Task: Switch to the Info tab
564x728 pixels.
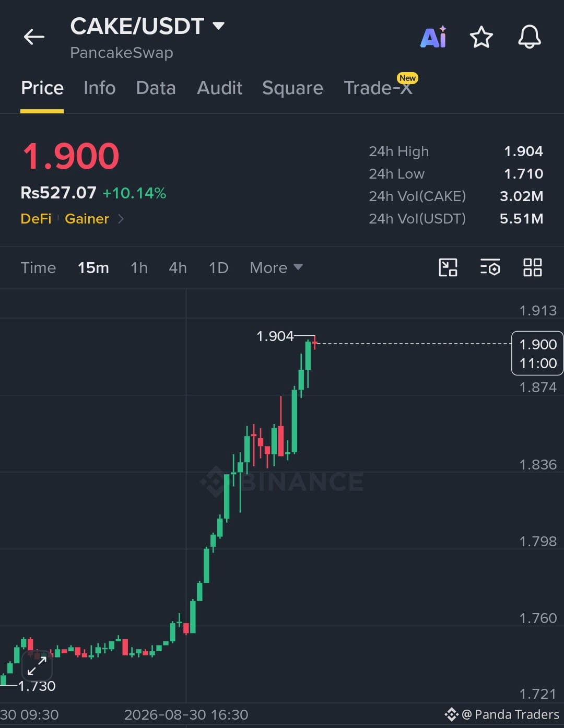Action: (x=100, y=88)
